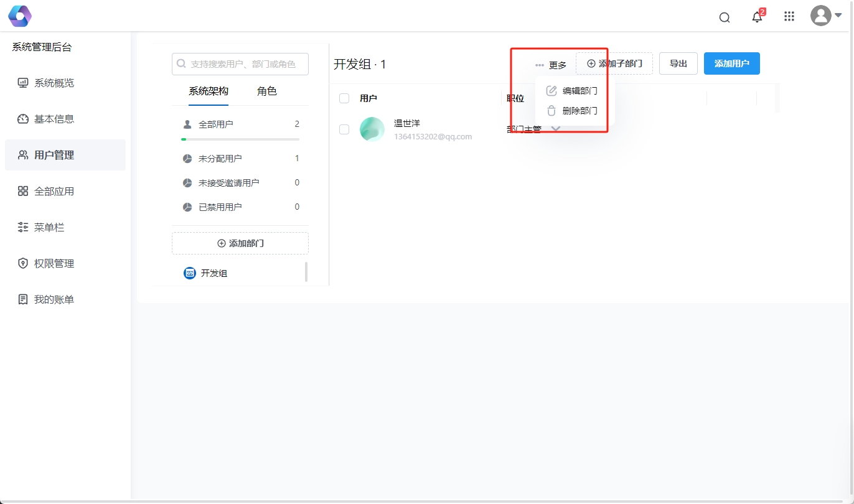
Task: Open the 更多 options menu
Action: coord(551,65)
